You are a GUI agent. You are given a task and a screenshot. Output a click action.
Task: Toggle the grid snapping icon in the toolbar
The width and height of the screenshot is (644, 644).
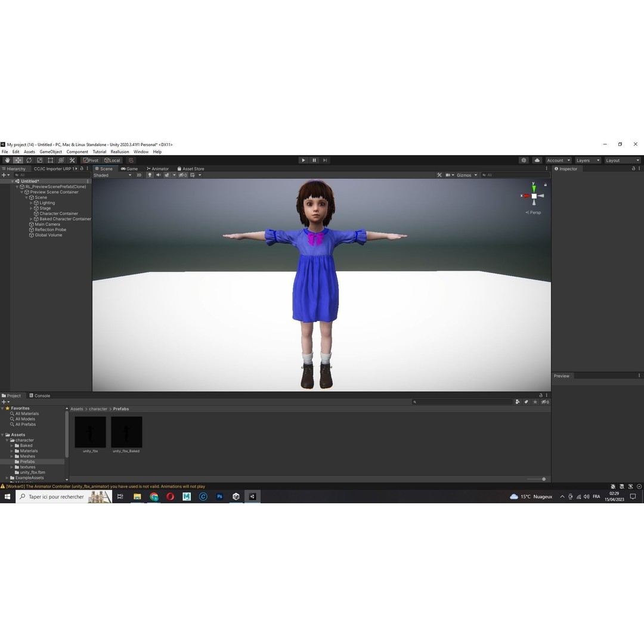[131, 160]
